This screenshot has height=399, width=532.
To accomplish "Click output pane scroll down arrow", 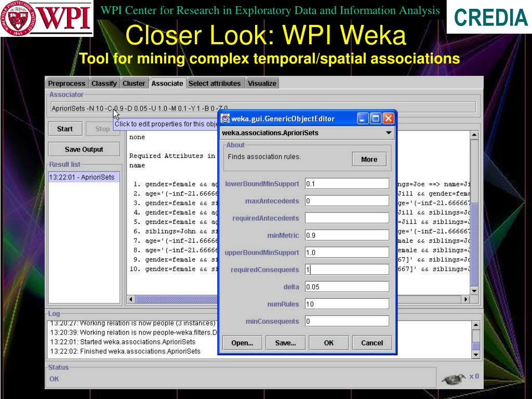I will tap(474, 291).
